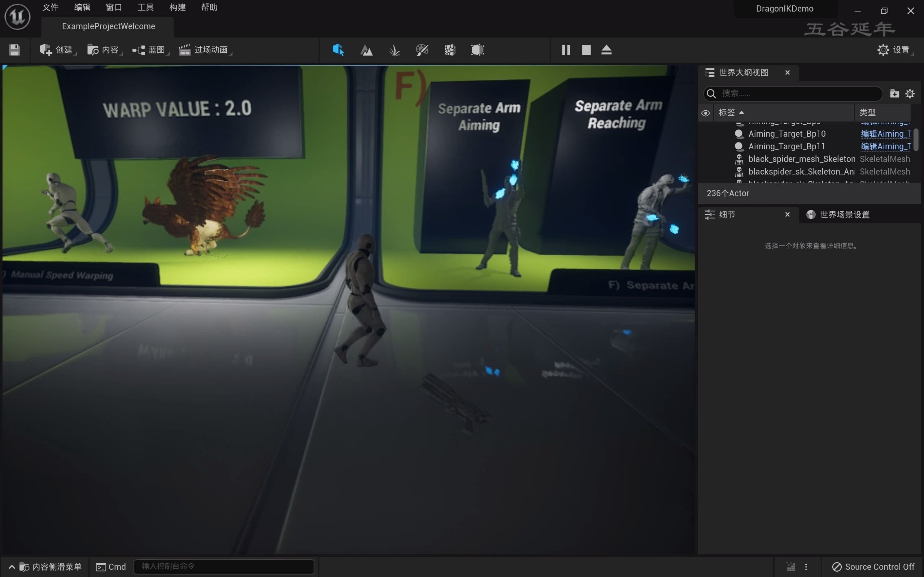The image size is (924, 577).
Task: Activate the Select mode icon
Action: pyautogui.click(x=338, y=50)
